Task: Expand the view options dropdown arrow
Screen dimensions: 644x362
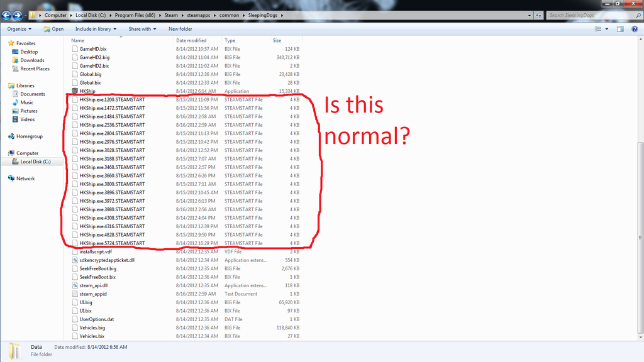Action: [607, 29]
